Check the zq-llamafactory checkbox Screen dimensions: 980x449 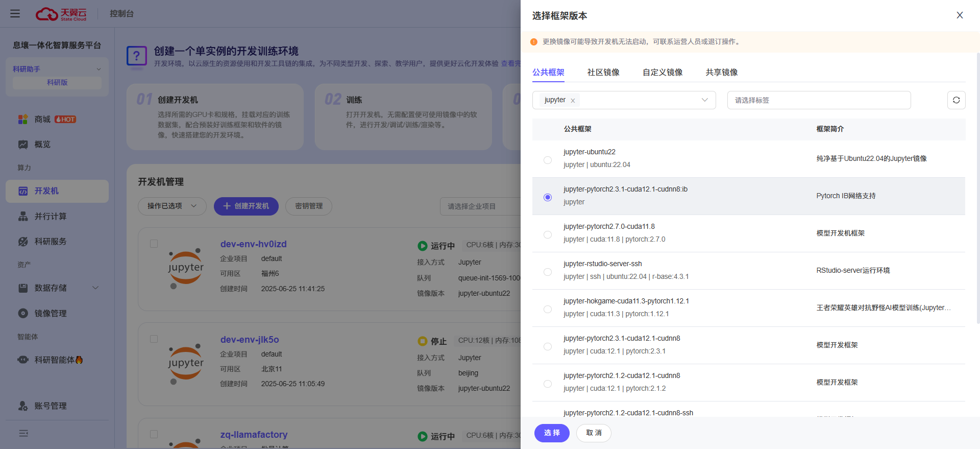click(154, 434)
